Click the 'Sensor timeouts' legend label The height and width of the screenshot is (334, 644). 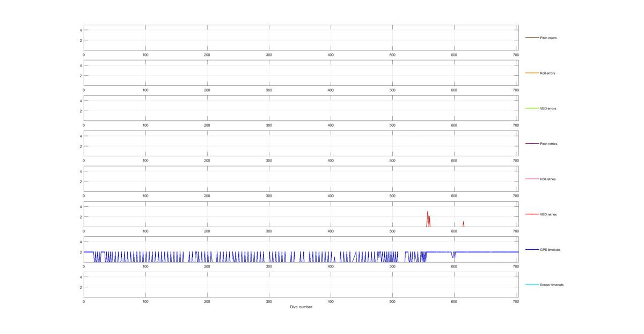[552, 285]
